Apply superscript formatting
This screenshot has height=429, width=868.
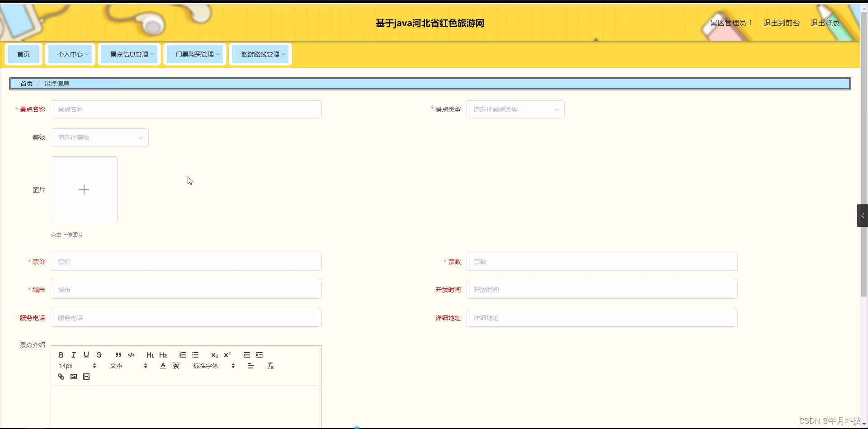pos(227,355)
